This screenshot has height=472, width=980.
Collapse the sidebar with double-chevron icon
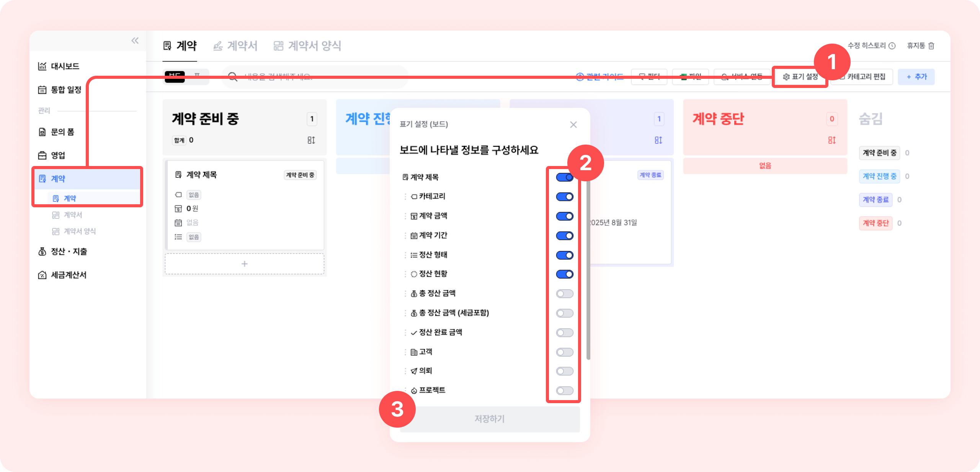135,41
